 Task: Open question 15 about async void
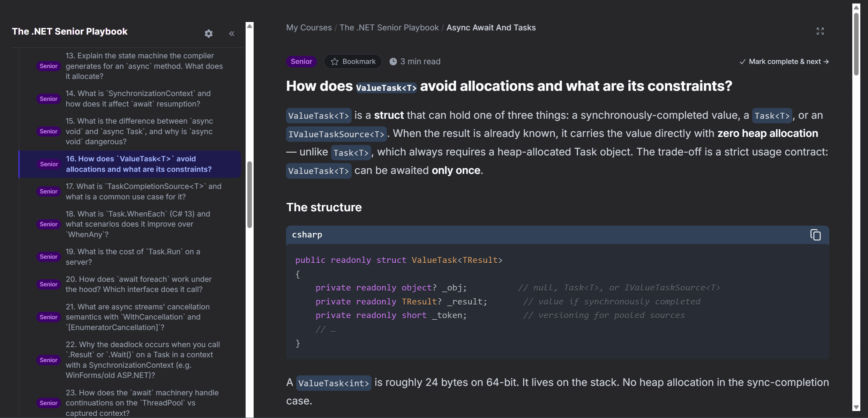(130, 131)
